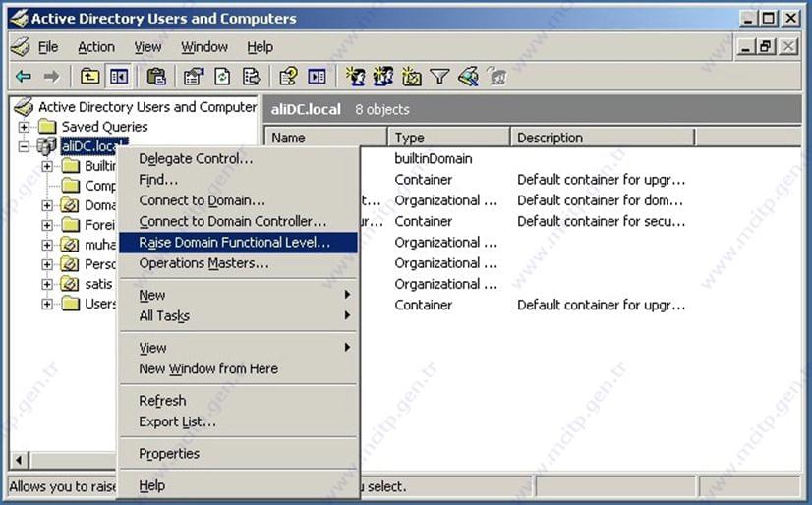This screenshot has width=812, height=505.
Task: Click the greyed add-to-group toolbar icon
Action: coord(496,77)
